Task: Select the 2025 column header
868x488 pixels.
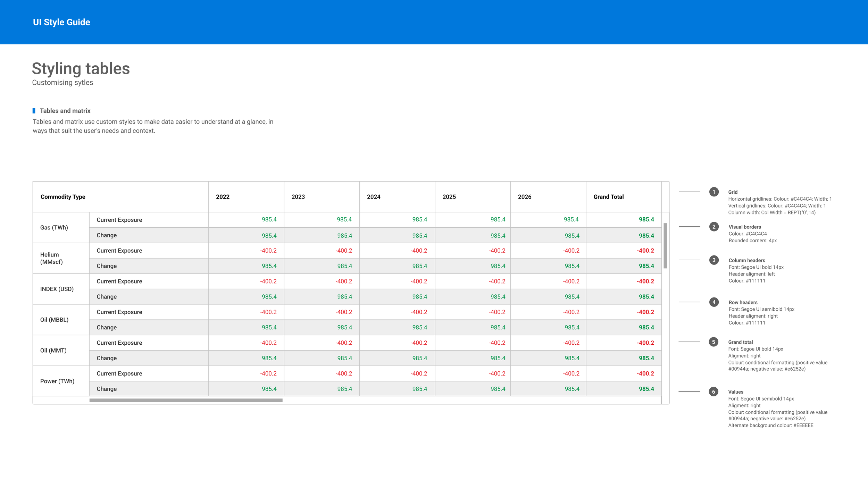Action: [449, 197]
